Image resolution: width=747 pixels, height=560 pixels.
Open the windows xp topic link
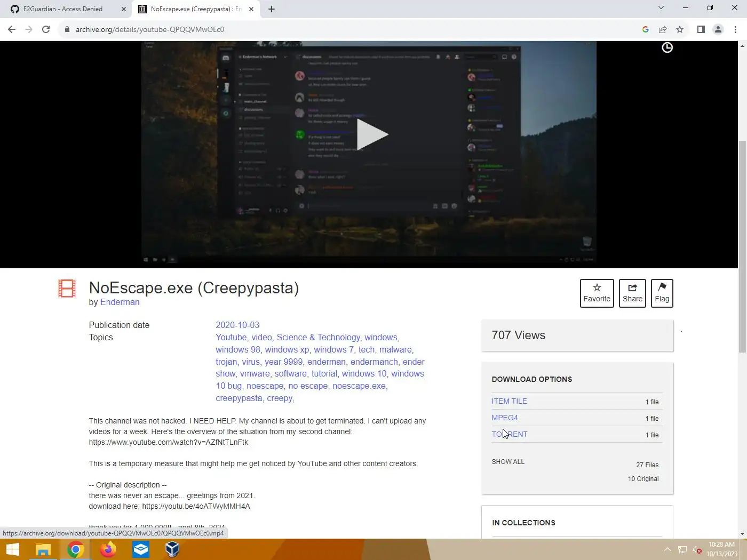[287, 349]
